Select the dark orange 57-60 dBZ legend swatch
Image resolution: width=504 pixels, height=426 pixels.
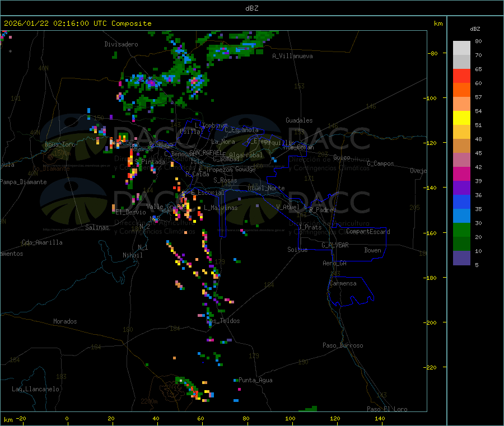[461, 90]
